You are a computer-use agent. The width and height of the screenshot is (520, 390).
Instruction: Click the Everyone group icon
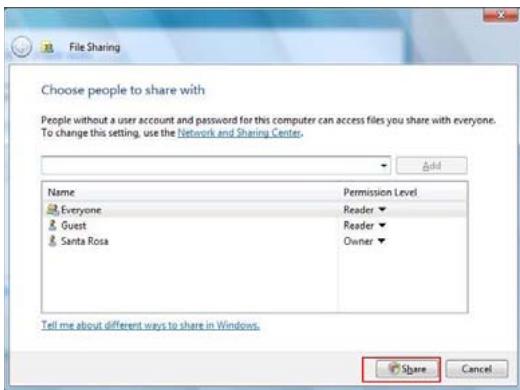(x=53, y=210)
